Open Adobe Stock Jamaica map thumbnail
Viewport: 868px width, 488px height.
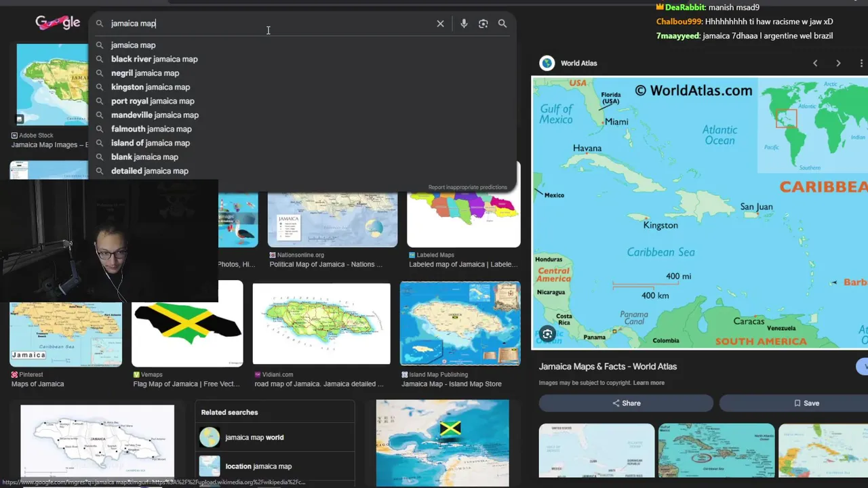point(52,85)
